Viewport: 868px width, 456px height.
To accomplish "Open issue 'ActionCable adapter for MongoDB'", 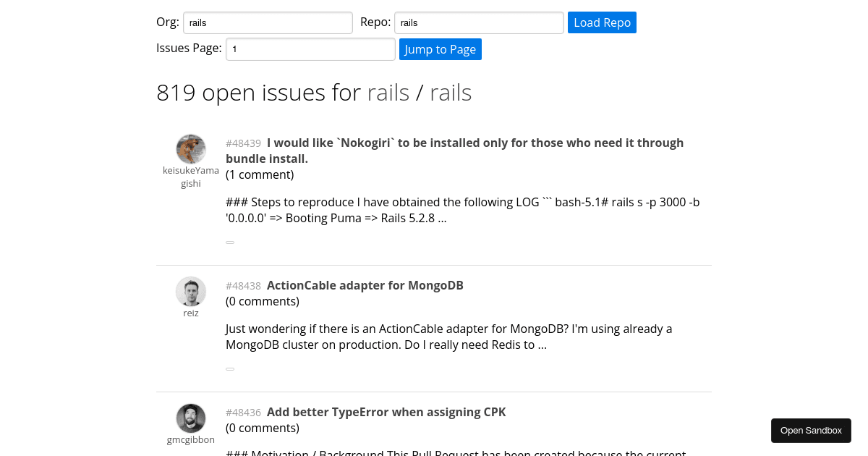I will [x=365, y=285].
